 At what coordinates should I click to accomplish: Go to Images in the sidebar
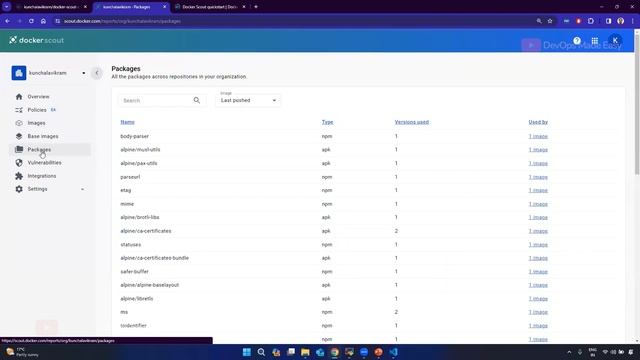coord(36,123)
